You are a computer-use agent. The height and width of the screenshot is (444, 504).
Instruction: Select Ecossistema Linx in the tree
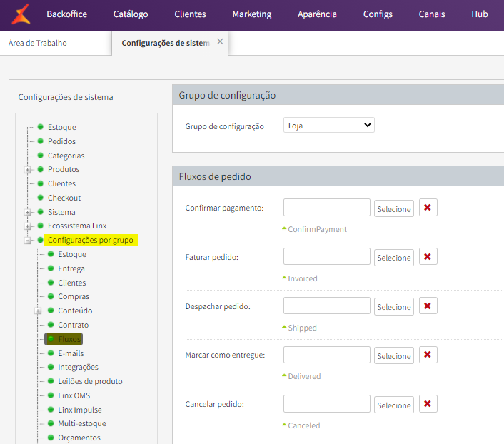pos(77,226)
